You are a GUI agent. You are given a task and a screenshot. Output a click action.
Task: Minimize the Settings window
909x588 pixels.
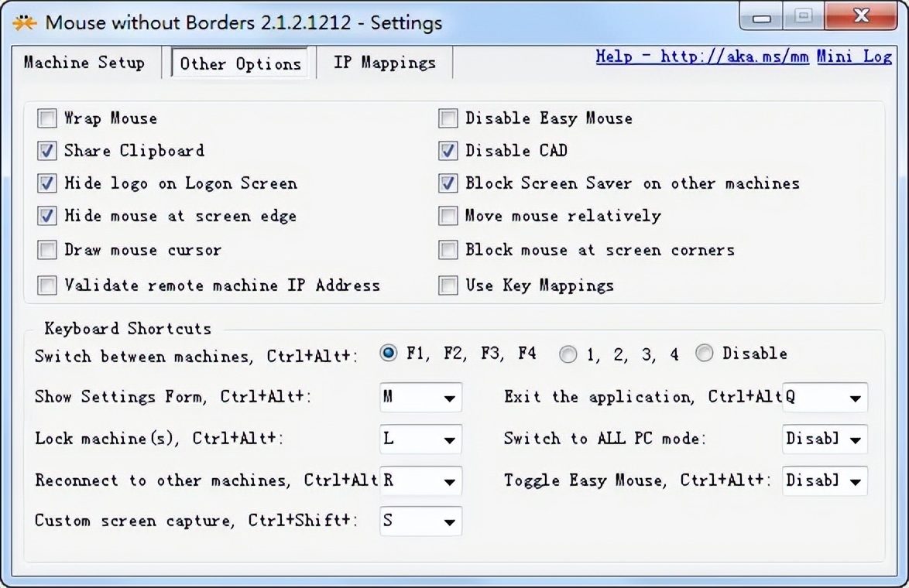point(761,17)
